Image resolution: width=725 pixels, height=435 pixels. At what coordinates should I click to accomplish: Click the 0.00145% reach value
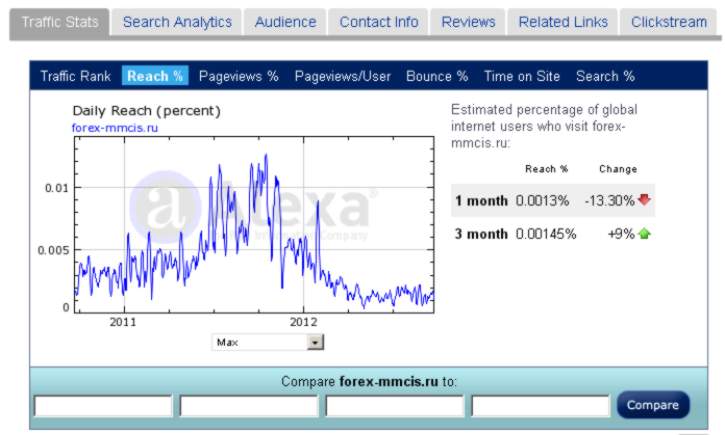click(546, 234)
